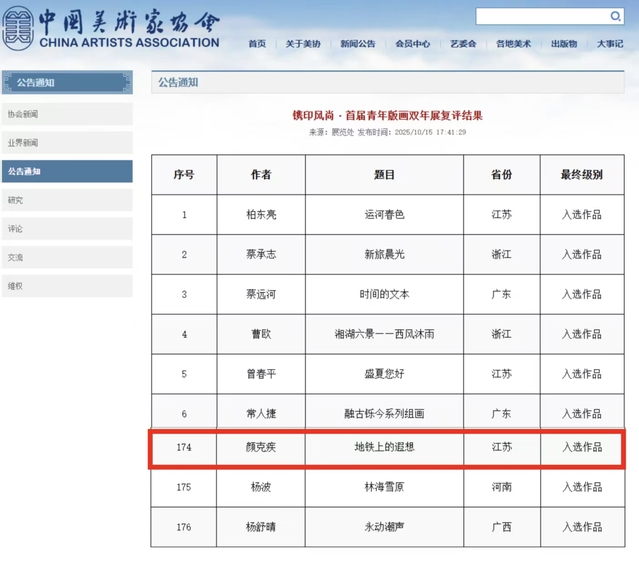Navigate to 各地美术 in top menu
Viewport: 639px width, 583px height.
pyautogui.click(x=513, y=44)
